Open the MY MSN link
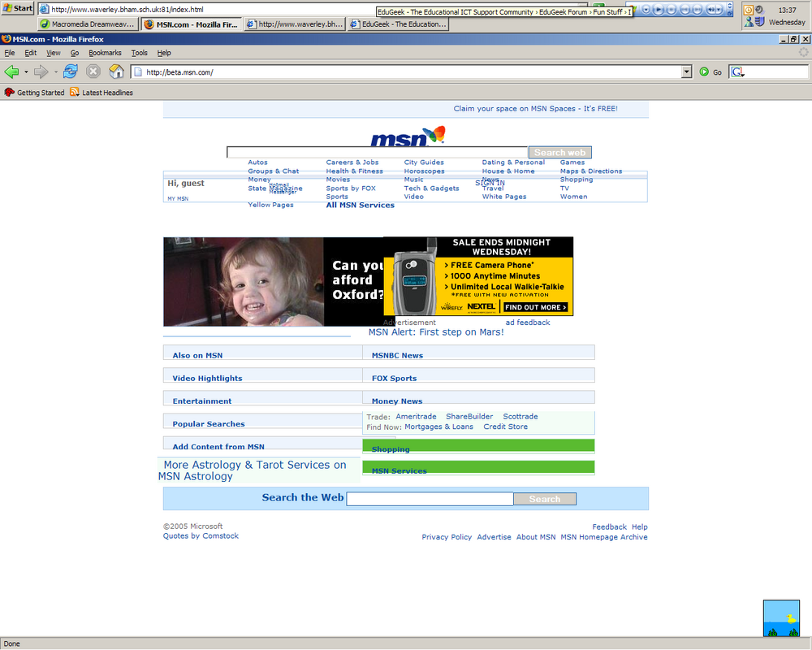Image resolution: width=812 pixels, height=650 pixels. coord(178,198)
